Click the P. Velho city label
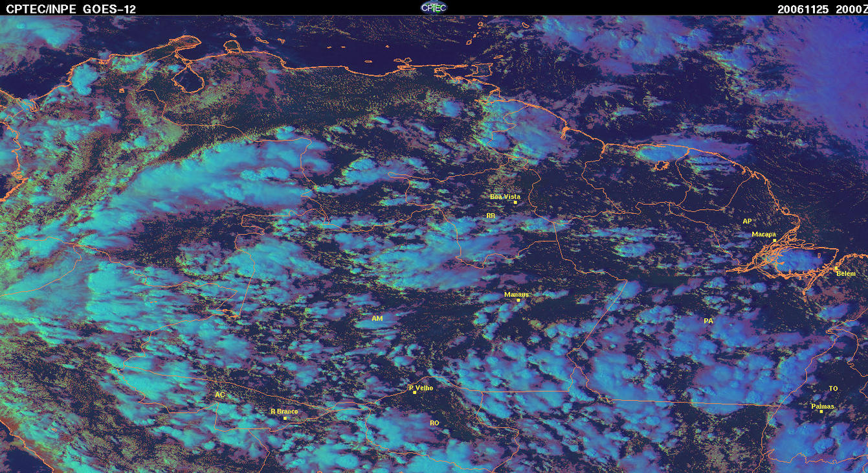This screenshot has height=473, width=868. pos(421,387)
